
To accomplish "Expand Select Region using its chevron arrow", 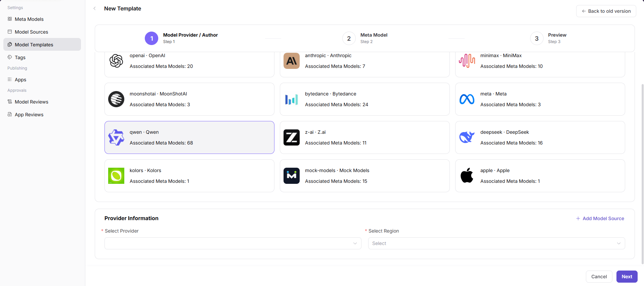I will coord(619,243).
